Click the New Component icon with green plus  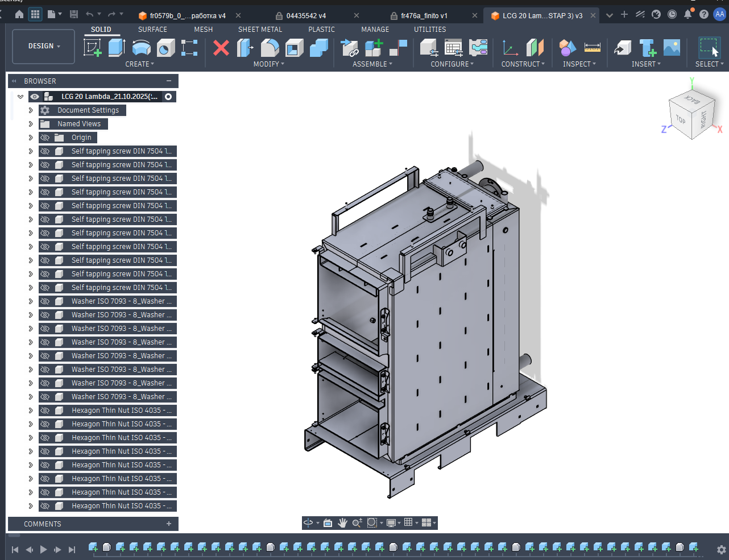click(374, 48)
